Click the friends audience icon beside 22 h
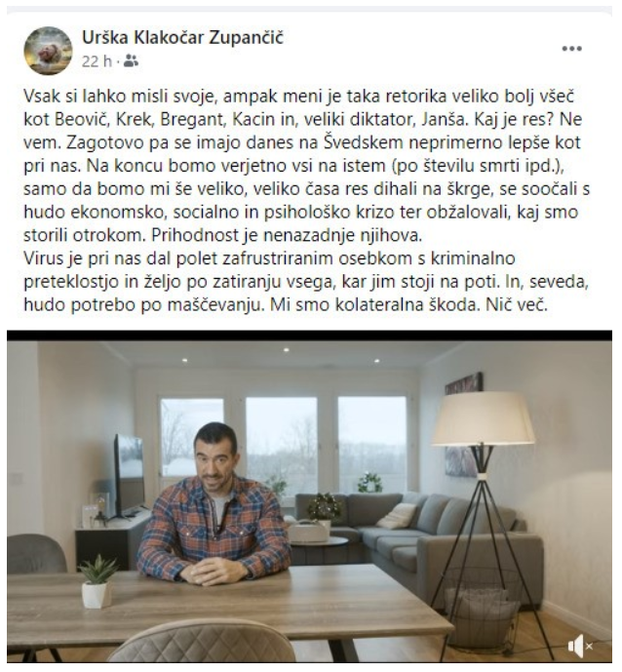This screenshot has width=622, height=672. pyautogui.click(x=131, y=61)
